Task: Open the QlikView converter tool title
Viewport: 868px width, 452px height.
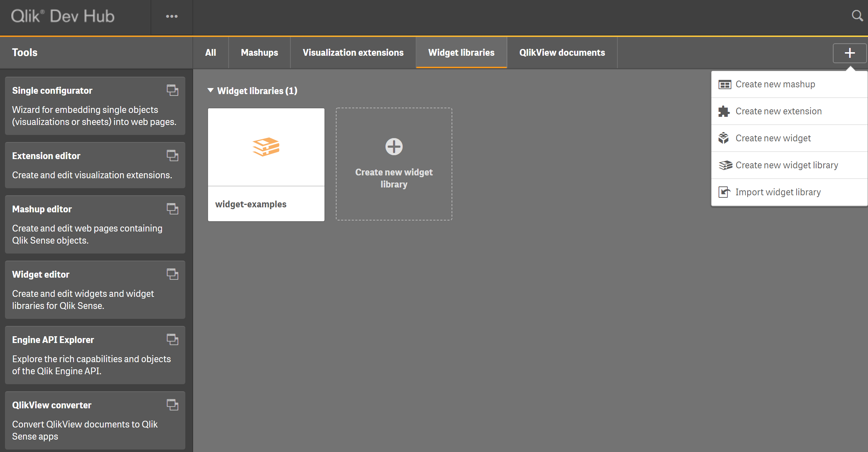Action: click(x=52, y=405)
